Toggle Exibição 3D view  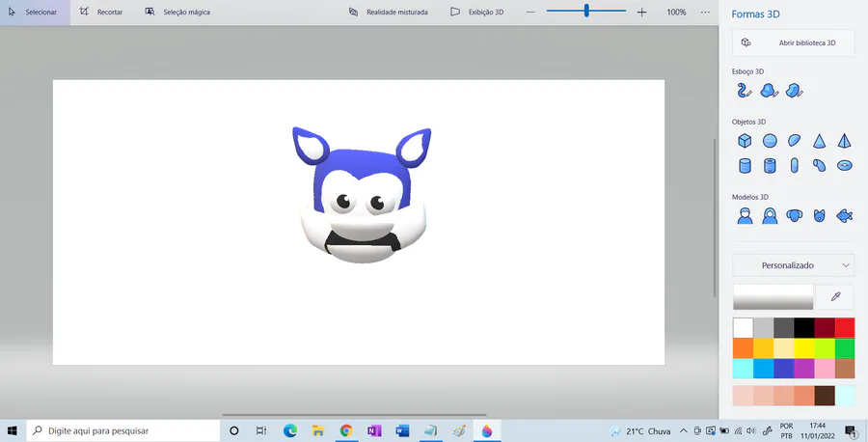[477, 13]
